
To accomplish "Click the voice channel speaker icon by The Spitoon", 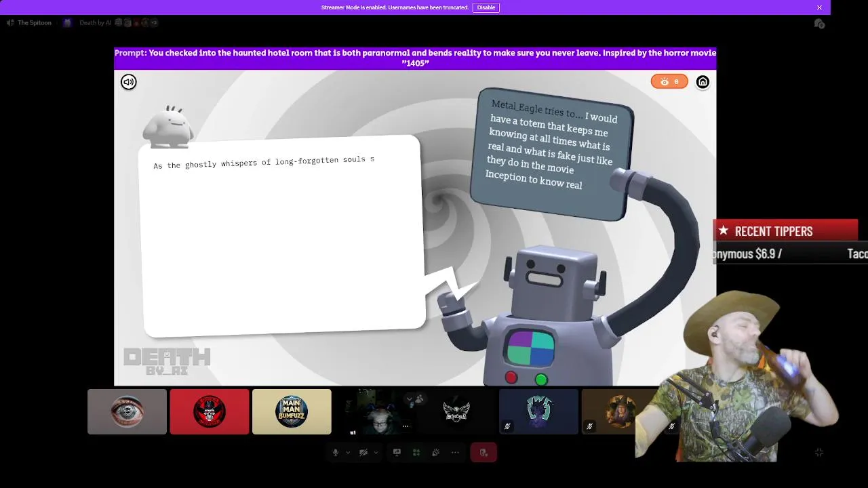I will tap(10, 23).
